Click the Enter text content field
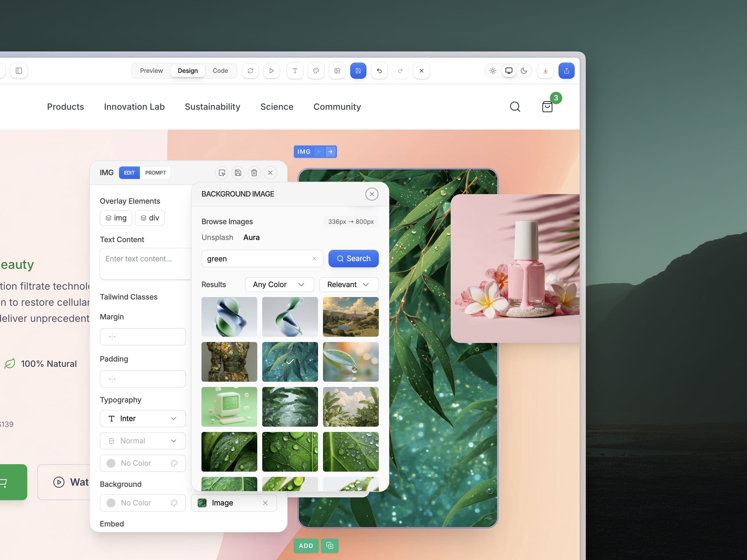This screenshot has height=560, width=747. coord(146,264)
